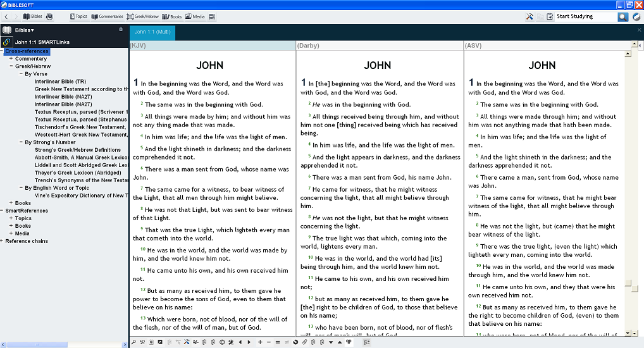Open the Greek/Hebrew toolbar button
Image resolution: width=644 pixels, height=348 pixels.
click(142, 16)
